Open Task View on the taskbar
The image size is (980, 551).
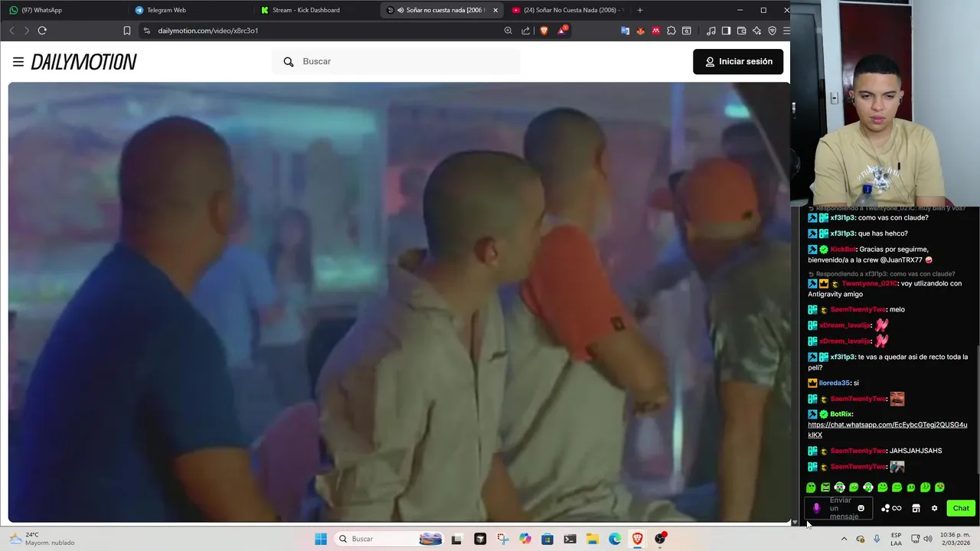tap(456, 539)
